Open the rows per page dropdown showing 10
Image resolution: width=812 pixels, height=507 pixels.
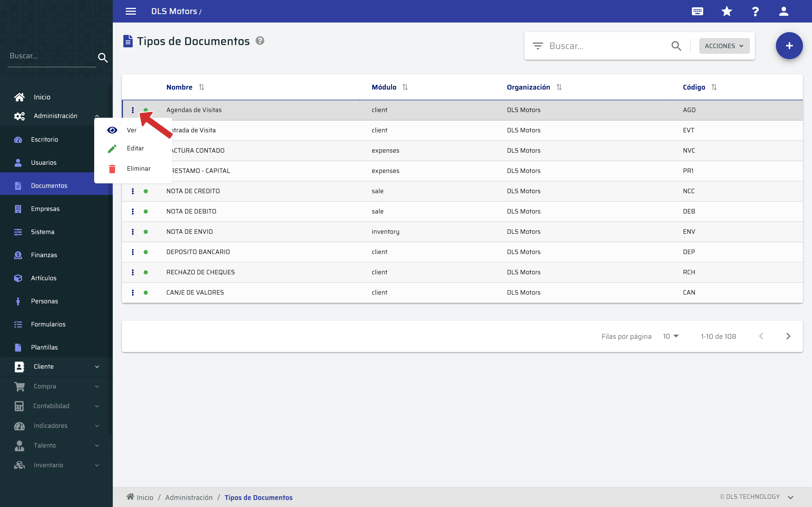pyautogui.click(x=670, y=336)
